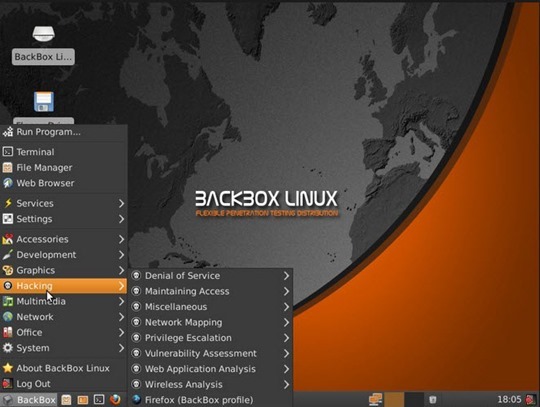Viewport: 540px width, 407px height.
Task: Open About BackBox Linux
Action: tap(63, 368)
